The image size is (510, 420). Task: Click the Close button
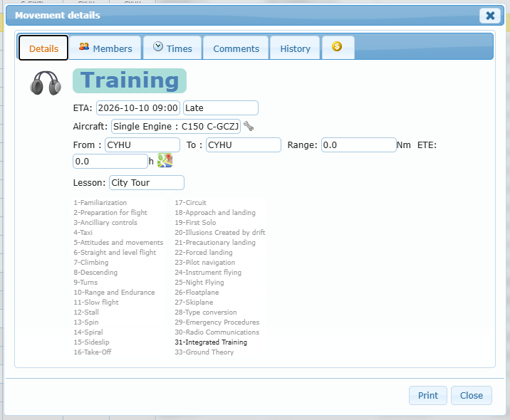point(472,395)
